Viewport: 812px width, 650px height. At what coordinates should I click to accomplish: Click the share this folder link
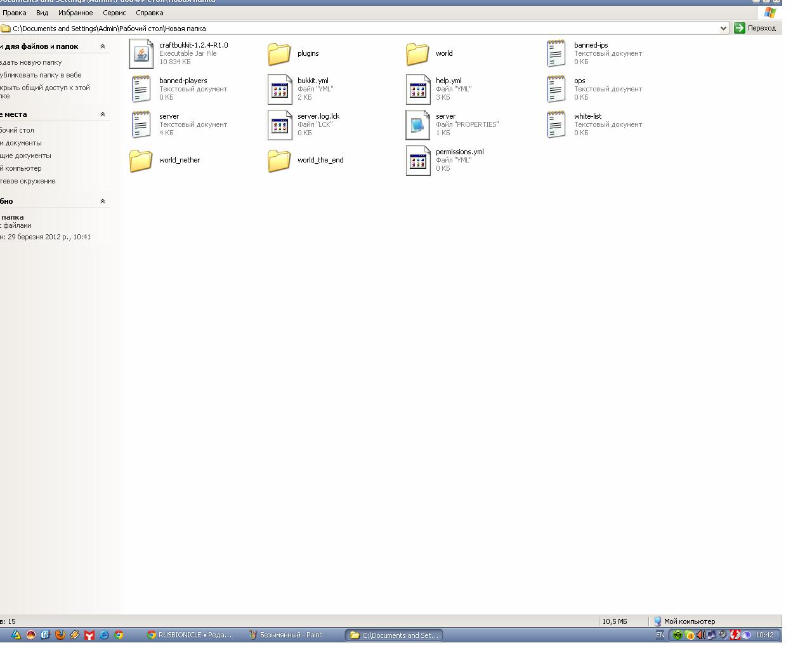[45, 91]
